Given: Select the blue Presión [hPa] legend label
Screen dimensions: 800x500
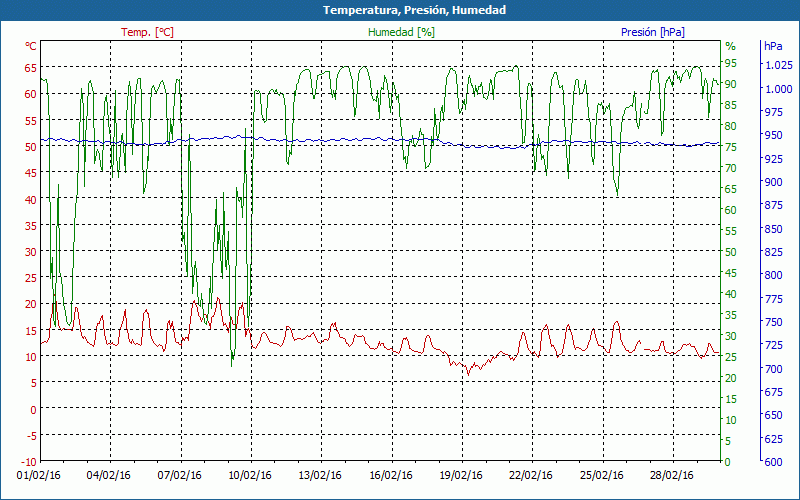Looking at the screenshot, I should (x=653, y=32).
